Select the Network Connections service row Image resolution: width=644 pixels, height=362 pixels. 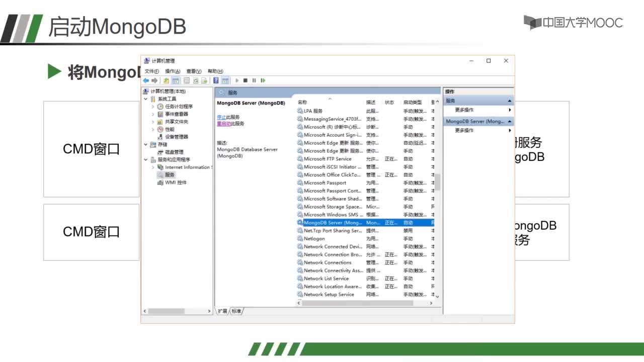click(366, 262)
